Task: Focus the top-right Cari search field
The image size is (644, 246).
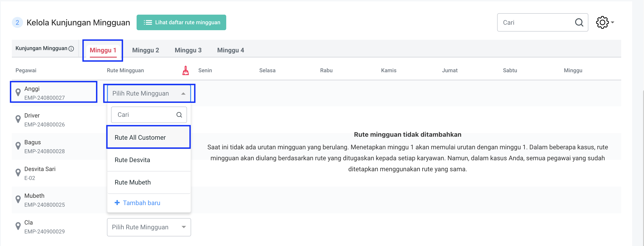Action: click(535, 23)
